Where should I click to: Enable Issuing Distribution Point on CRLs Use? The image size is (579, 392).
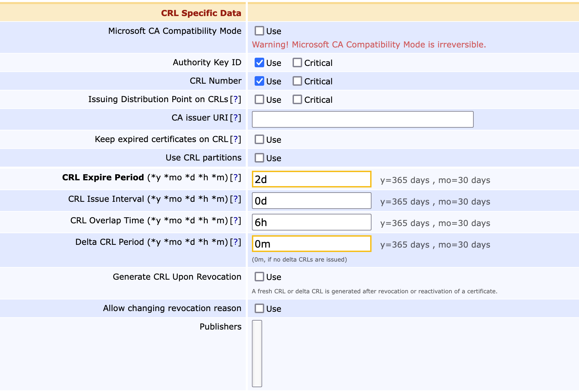[x=259, y=100]
